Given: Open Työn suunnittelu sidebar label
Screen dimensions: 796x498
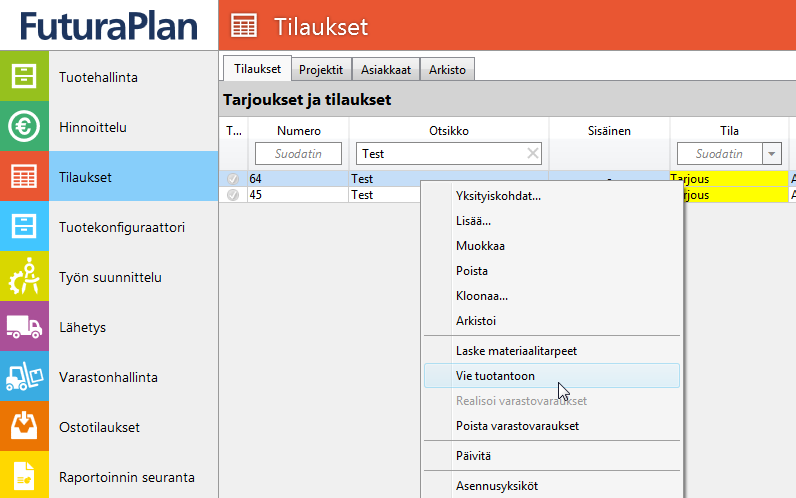Looking at the screenshot, I should pos(110,277).
